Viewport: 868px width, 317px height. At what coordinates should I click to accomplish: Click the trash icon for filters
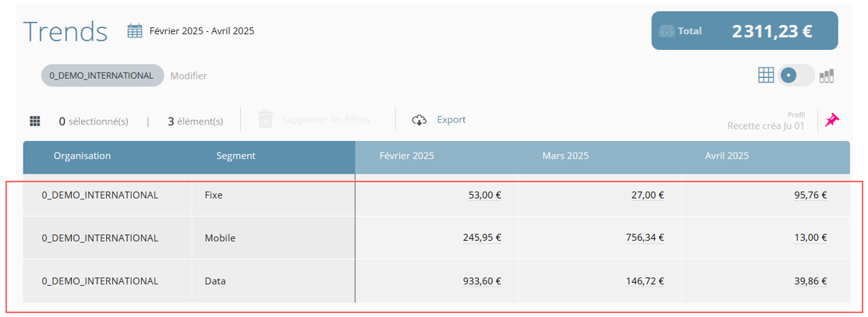(x=265, y=120)
